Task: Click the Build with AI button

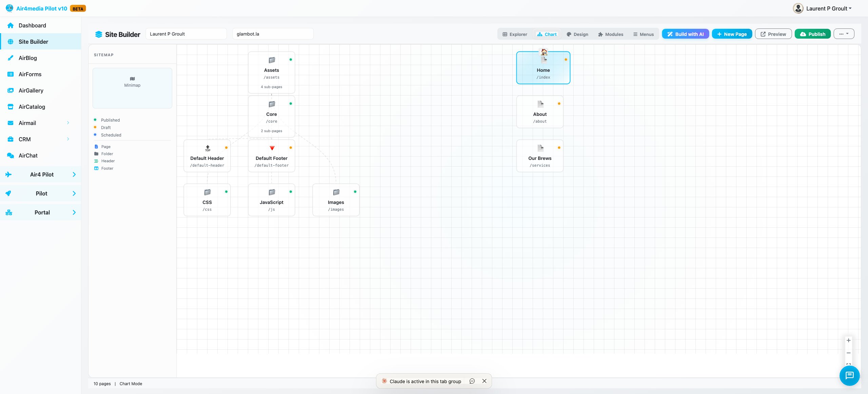Action: [685, 34]
